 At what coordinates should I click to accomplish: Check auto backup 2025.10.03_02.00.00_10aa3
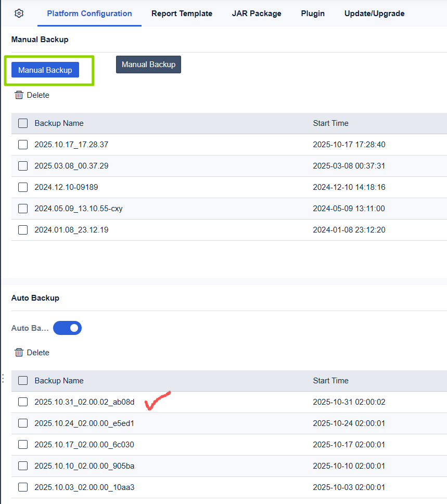pos(23,487)
